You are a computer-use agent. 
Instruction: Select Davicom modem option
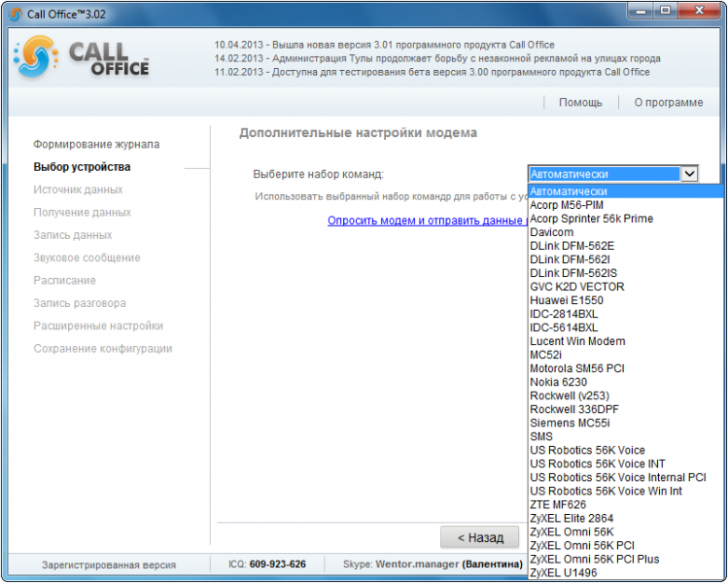pyautogui.click(x=626, y=232)
